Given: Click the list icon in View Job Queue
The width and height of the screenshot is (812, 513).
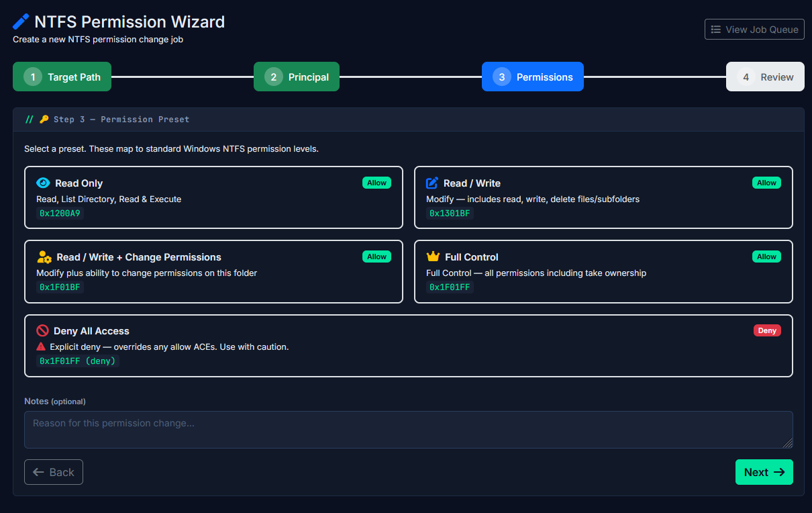Looking at the screenshot, I should coord(716,30).
